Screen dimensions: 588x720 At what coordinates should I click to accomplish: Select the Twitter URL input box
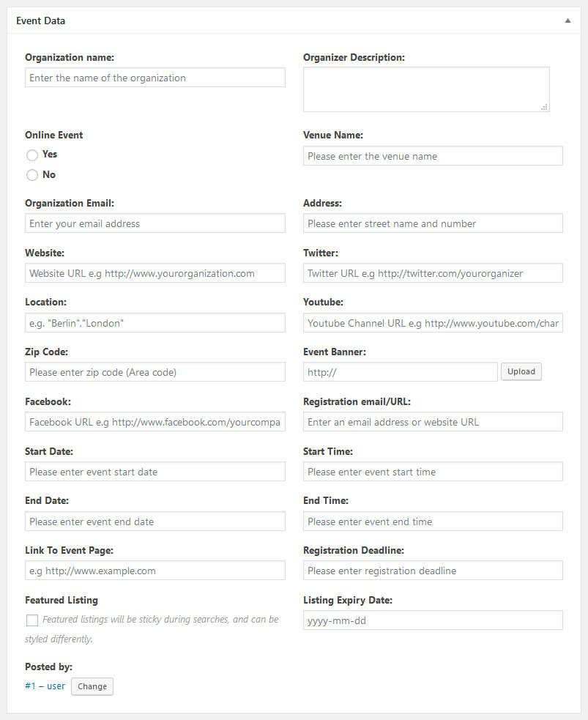click(433, 273)
